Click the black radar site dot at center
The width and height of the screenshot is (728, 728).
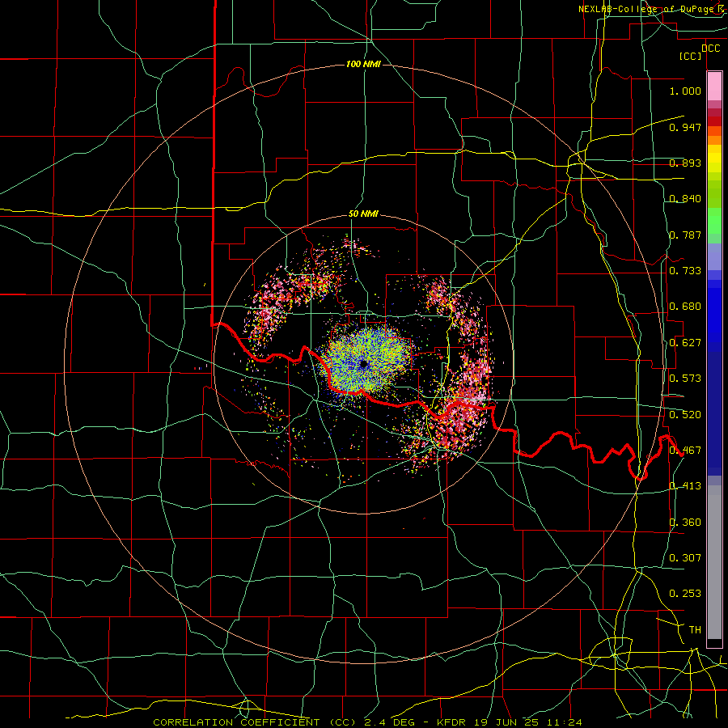point(364,364)
